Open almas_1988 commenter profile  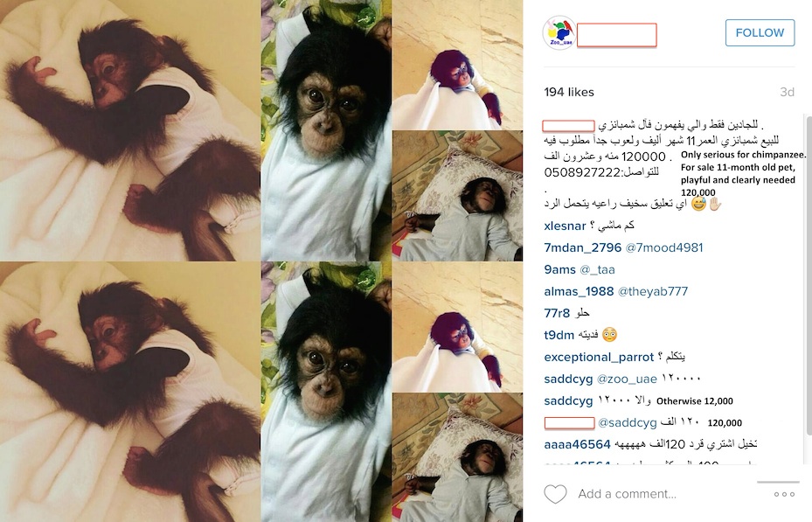(579, 291)
